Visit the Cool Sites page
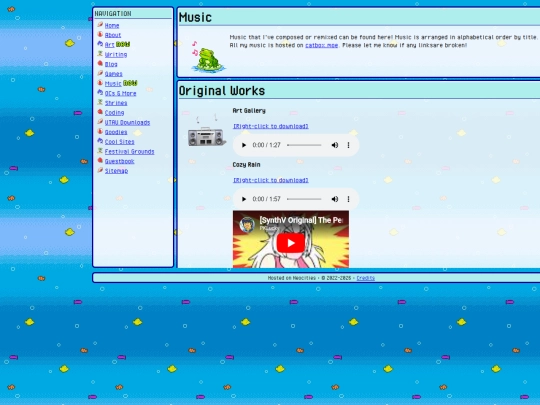540x405 pixels. [119, 142]
